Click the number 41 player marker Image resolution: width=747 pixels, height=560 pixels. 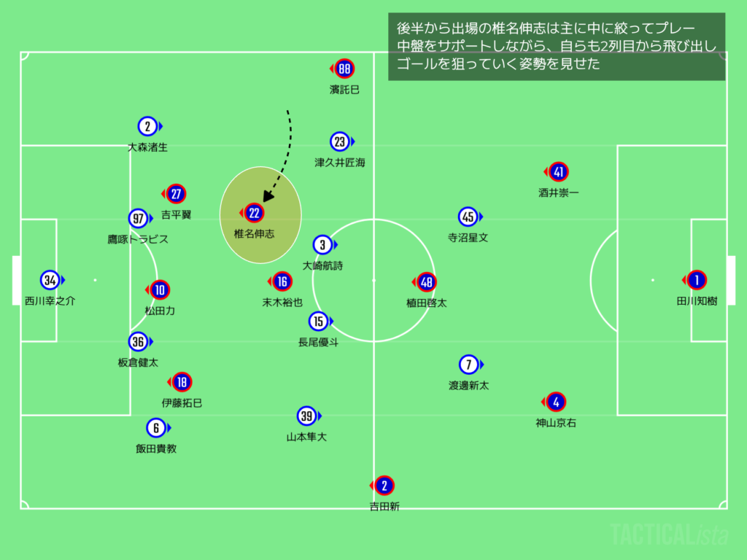(x=559, y=172)
